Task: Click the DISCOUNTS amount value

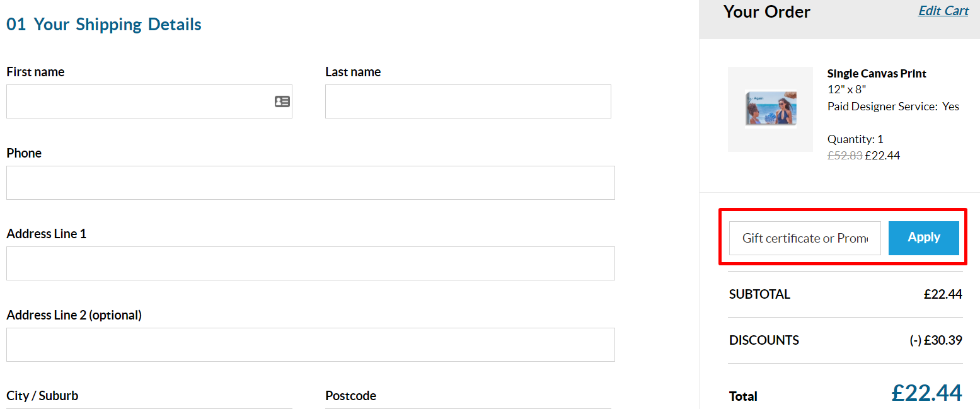Action: coord(936,340)
